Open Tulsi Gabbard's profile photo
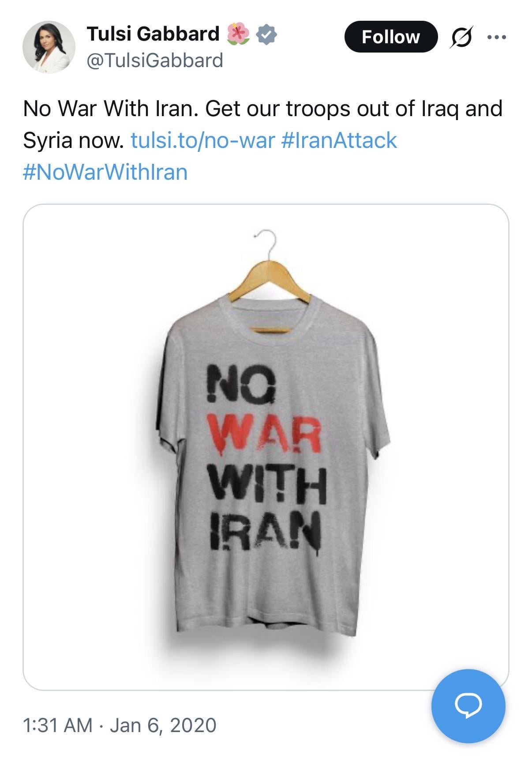The height and width of the screenshot is (759, 532). click(x=49, y=47)
